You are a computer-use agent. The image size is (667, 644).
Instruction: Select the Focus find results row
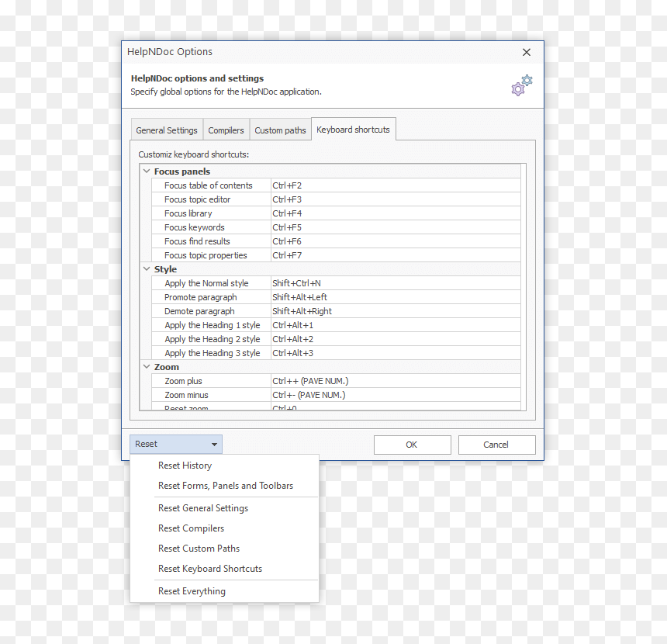(336, 241)
